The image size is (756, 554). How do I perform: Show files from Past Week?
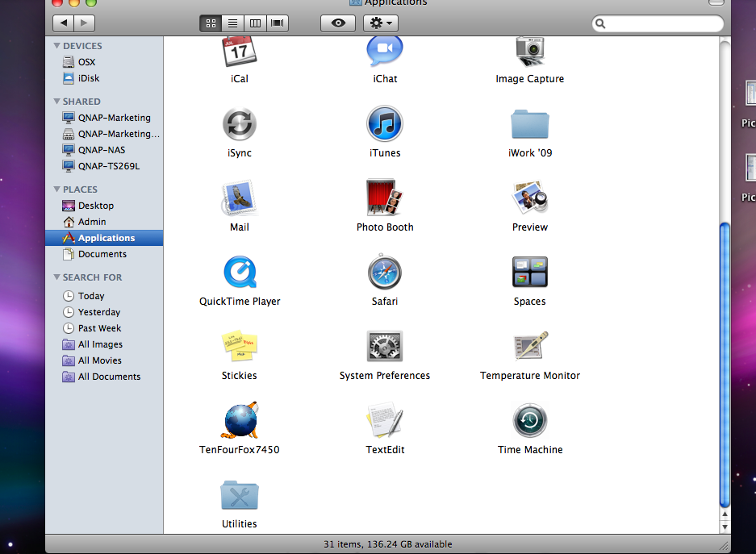(x=104, y=328)
